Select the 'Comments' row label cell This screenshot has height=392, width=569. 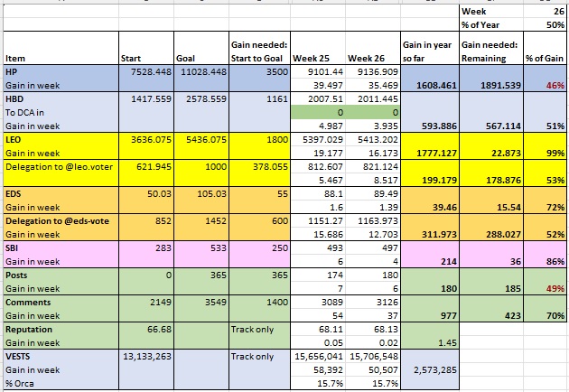click(x=61, y=302)
